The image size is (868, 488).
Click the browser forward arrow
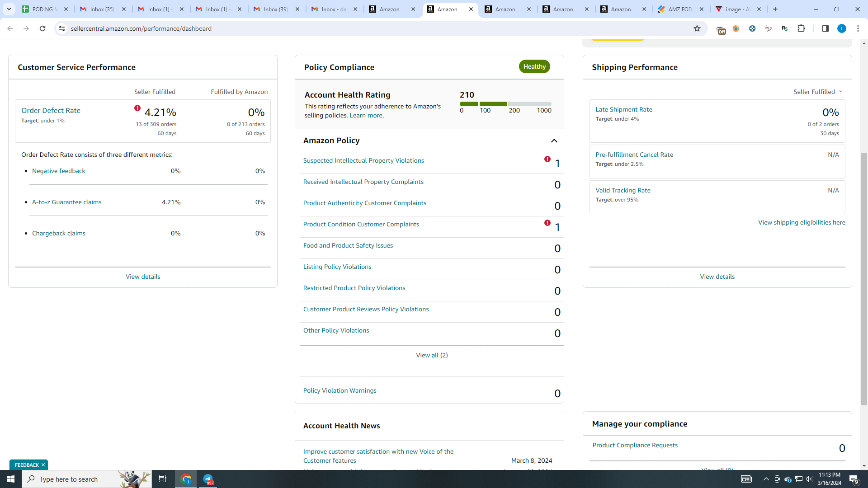(x=26, y=28)
